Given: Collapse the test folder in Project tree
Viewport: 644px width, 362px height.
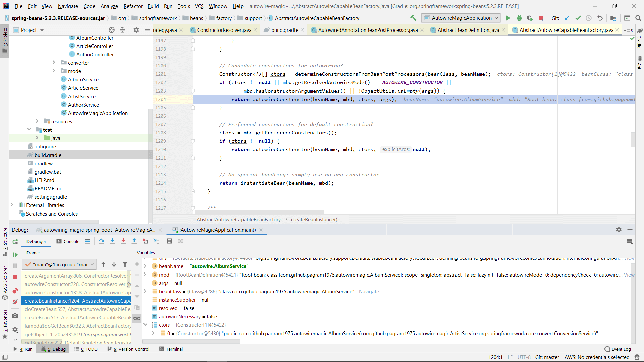Looking at the screenshot, I should [29, 130].
